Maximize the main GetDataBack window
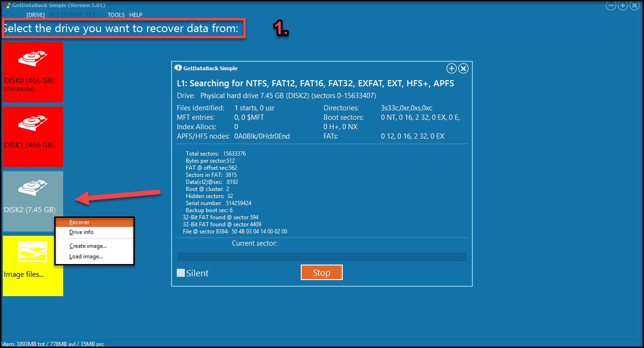This screenshot has height=348, width=644. (x=622, y=6)
